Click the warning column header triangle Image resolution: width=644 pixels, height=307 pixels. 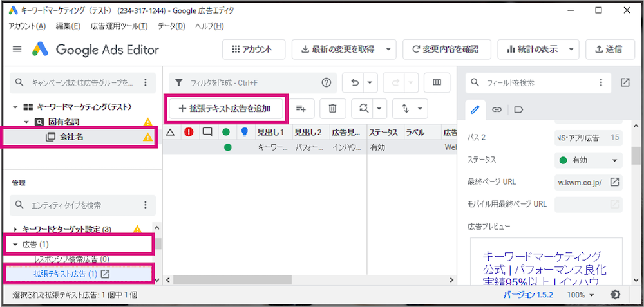coord(171,132)
